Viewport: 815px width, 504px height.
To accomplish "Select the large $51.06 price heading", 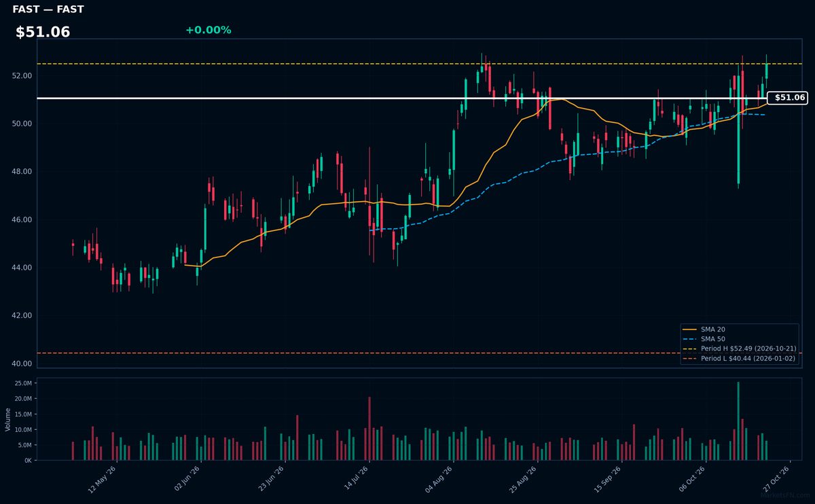I will pos(43,32).
